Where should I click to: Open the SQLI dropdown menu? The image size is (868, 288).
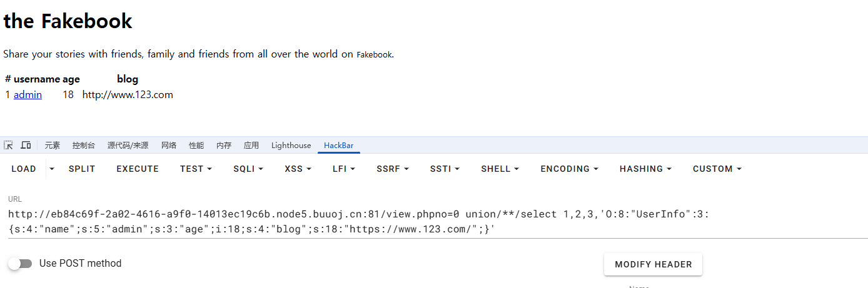pos(248,169)
